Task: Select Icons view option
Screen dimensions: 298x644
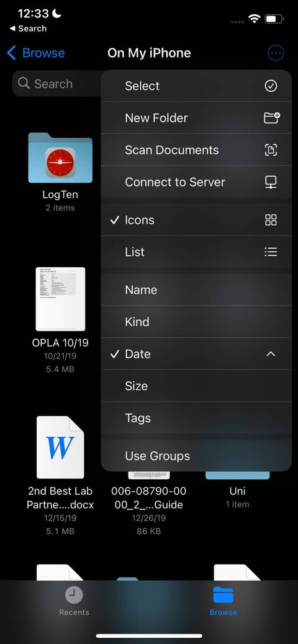Action: coord(196,220)
